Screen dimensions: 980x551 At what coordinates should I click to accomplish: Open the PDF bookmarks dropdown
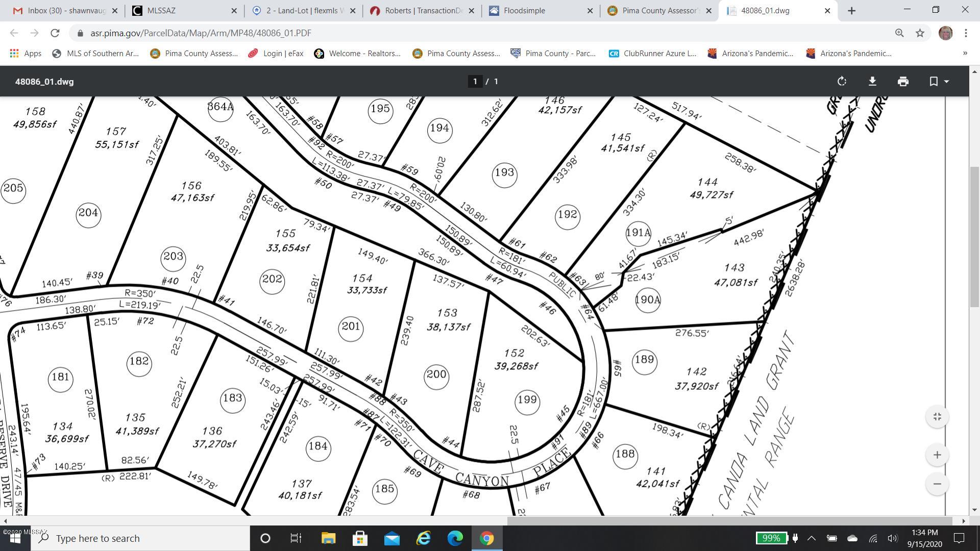pos(939,82)
